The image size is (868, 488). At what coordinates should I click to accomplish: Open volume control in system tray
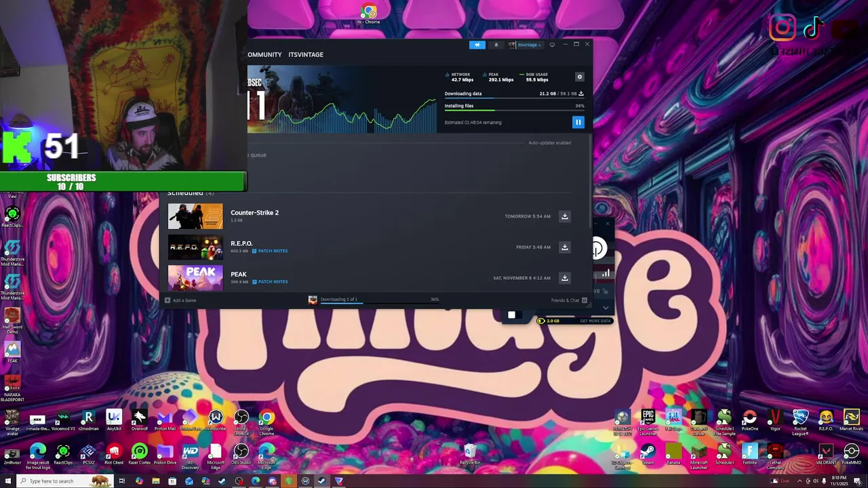click(x=816, y=481)
